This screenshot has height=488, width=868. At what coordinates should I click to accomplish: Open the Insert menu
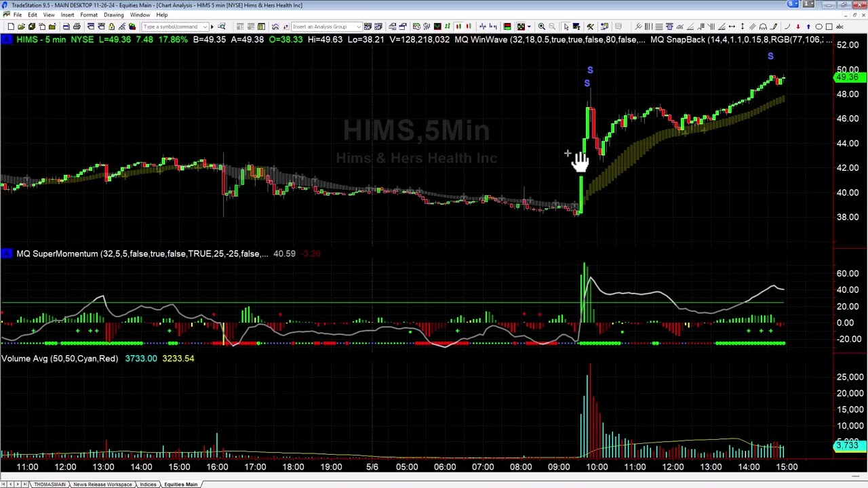click(68, 15)
